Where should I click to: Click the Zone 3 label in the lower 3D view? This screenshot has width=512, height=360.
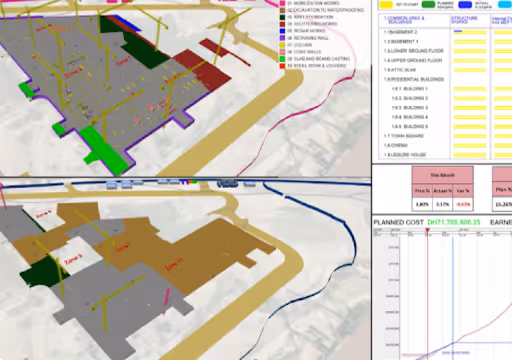(x=73, y=260)
